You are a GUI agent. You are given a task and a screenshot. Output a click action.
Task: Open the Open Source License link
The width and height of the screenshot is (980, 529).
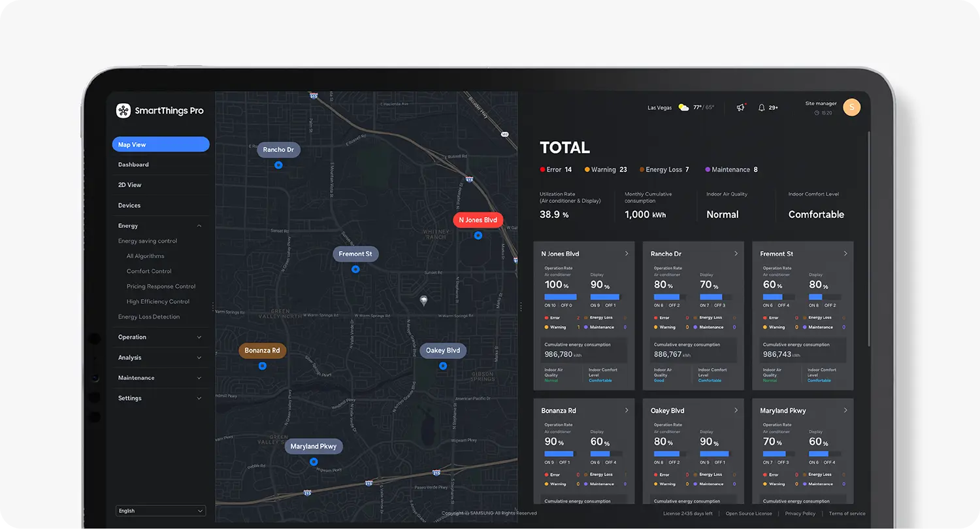749,513
